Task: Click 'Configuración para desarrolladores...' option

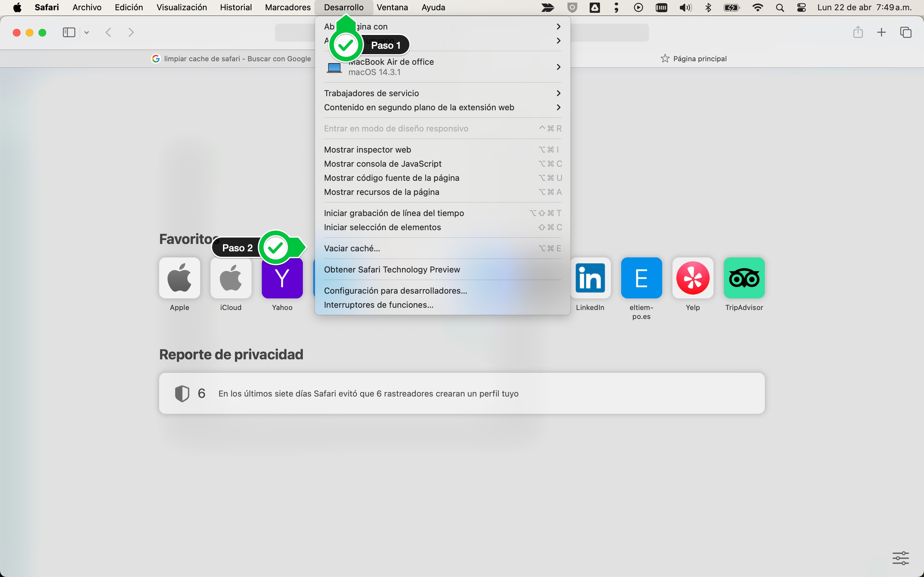Action: coord(395,290)
